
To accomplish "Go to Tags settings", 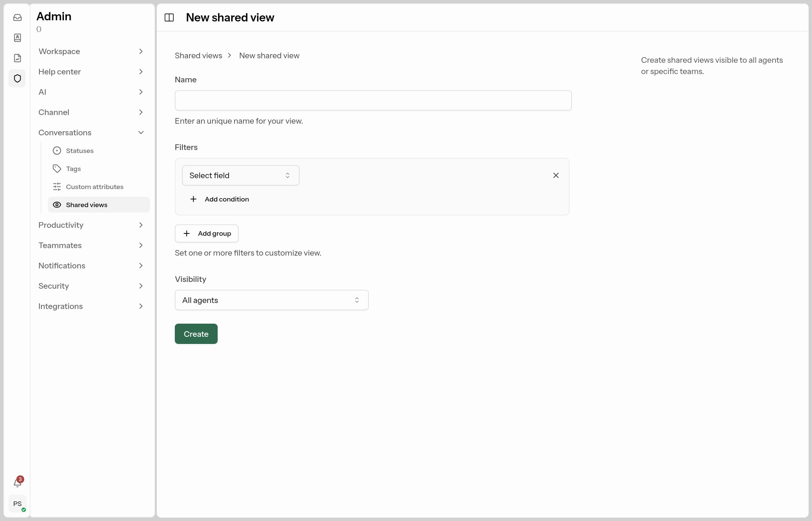I will [x=98, y=169].
